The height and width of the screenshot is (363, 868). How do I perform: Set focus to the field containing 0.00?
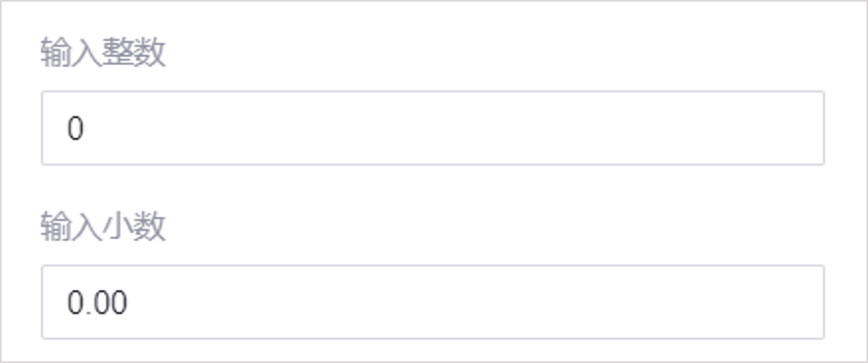pos(433,302)
